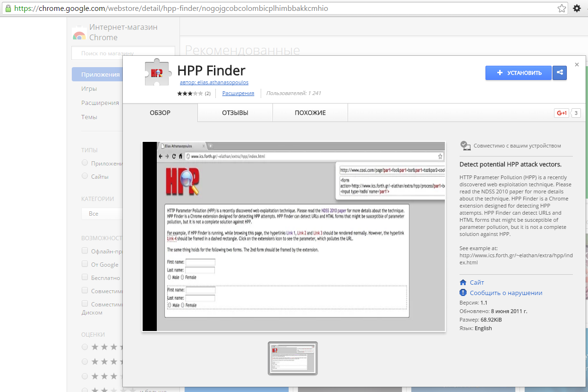The width and height of the screenshot is (588, 392).
Task: Open the author elias.athanasopoulos link
Action: coord(214,82)
